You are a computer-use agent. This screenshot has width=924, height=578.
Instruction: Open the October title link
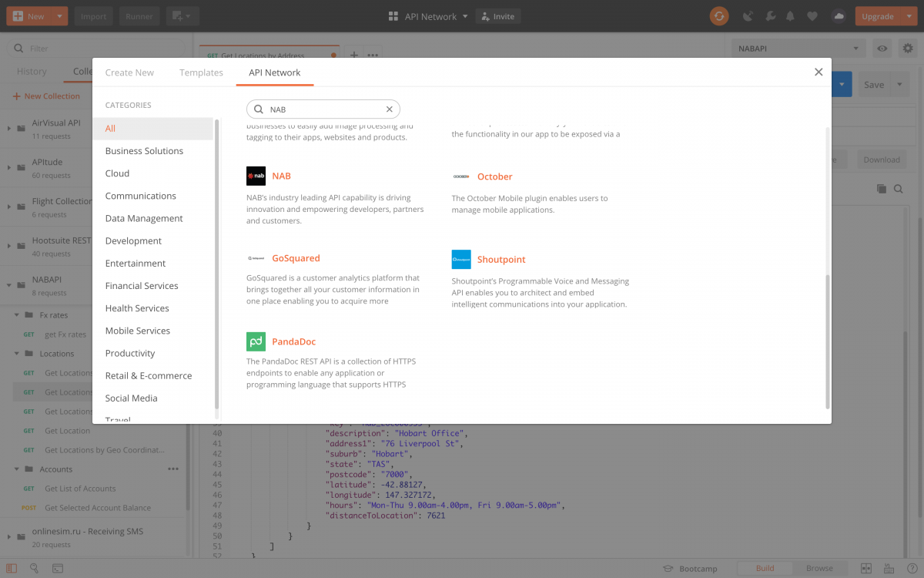pos(494,176)
